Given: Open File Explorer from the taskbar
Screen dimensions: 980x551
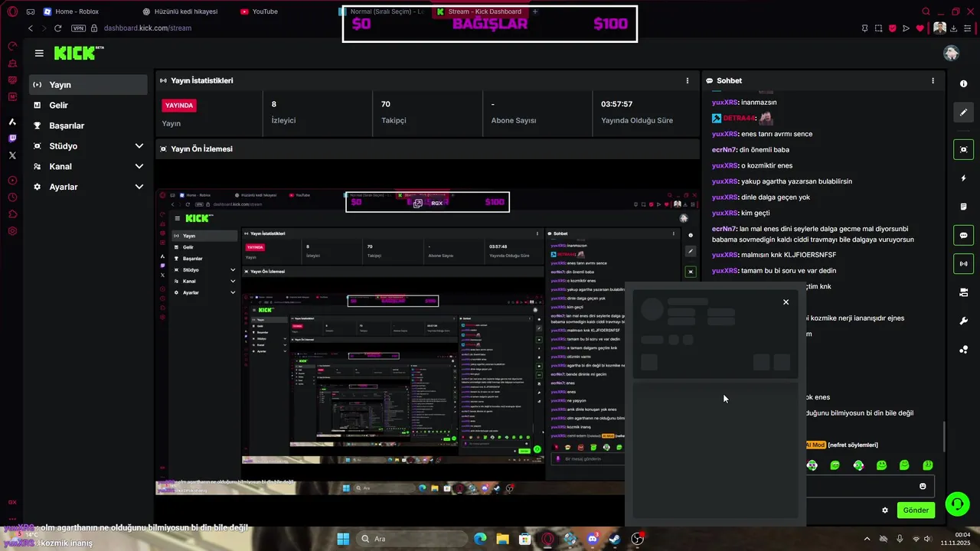Looking at the screenshot, I should click(502, 539).
